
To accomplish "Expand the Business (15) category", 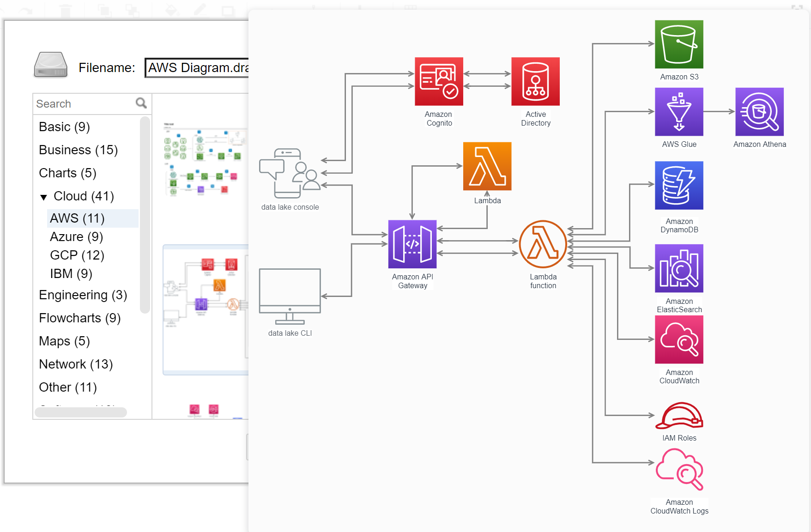I will click(78, 150).
